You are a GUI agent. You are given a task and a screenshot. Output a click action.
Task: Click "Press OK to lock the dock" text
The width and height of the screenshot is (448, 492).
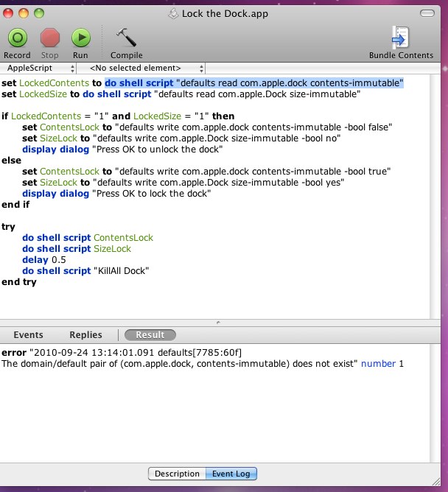click(151, 194)
